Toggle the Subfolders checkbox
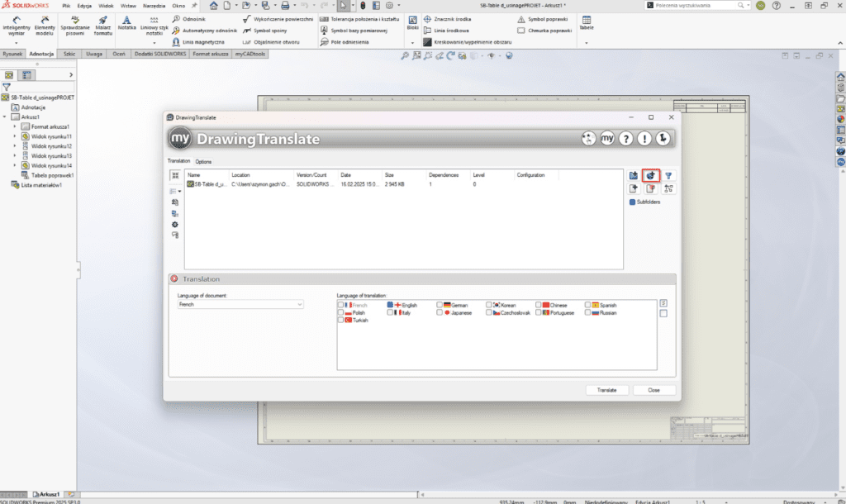This screenshot has width=846, height=504. coord(632,202)
